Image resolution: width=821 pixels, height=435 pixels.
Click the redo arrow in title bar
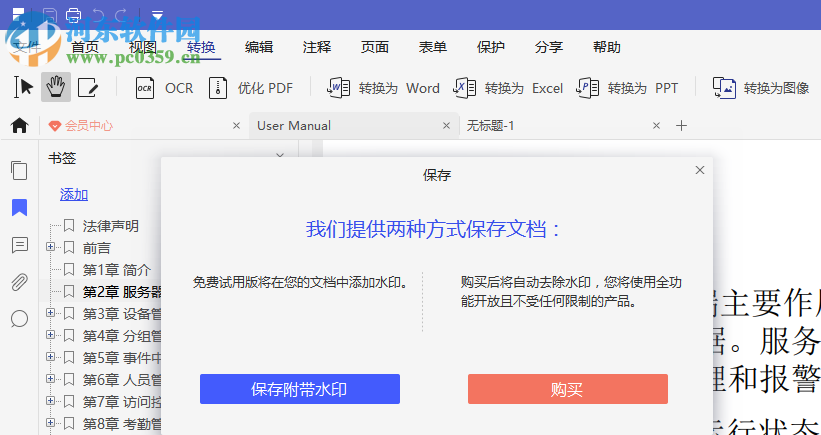[121, 15]
